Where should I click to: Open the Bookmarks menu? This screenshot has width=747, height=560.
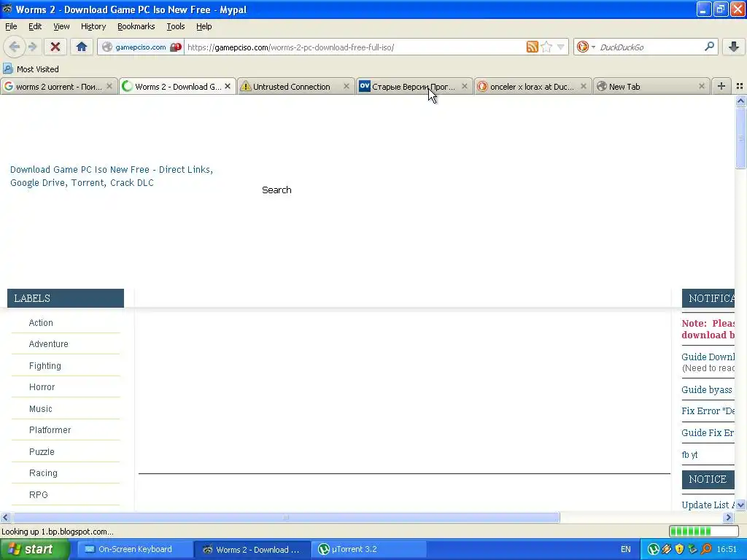[x=136, y=26]
